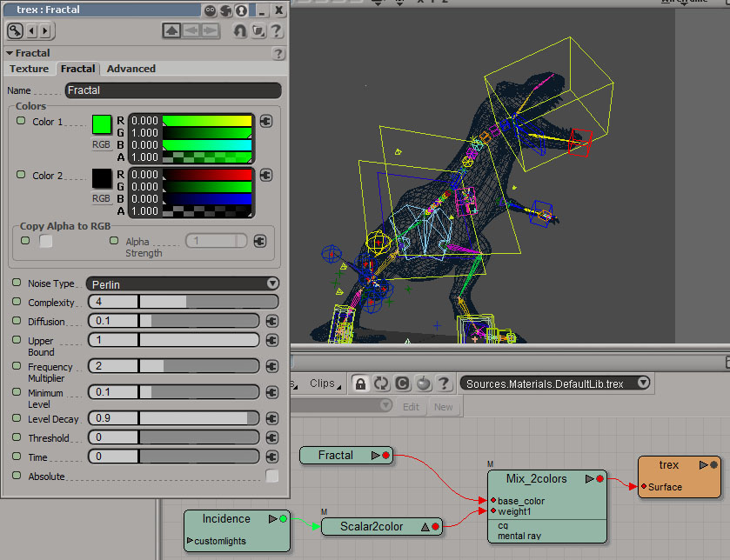This screenshot has height=560, width=730.
Task: Click the recycle swirl icon in title bar
Action: pos(226,10)
